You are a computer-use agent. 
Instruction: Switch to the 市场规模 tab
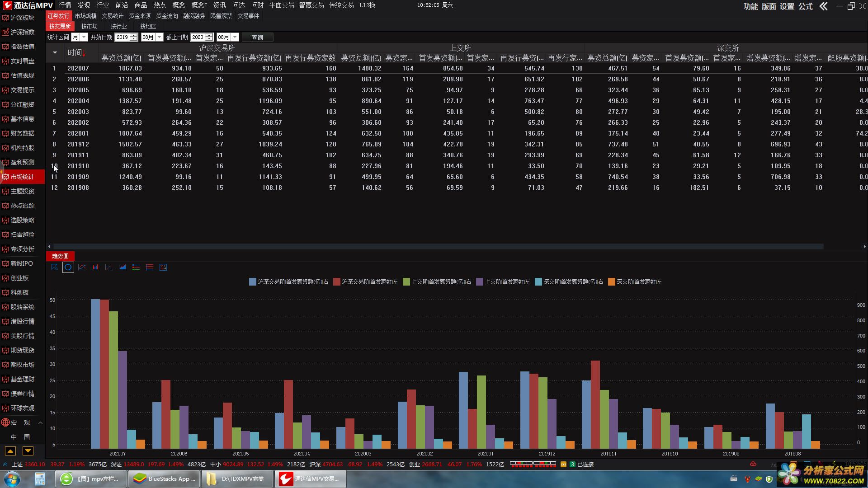(x=85, y=16)
